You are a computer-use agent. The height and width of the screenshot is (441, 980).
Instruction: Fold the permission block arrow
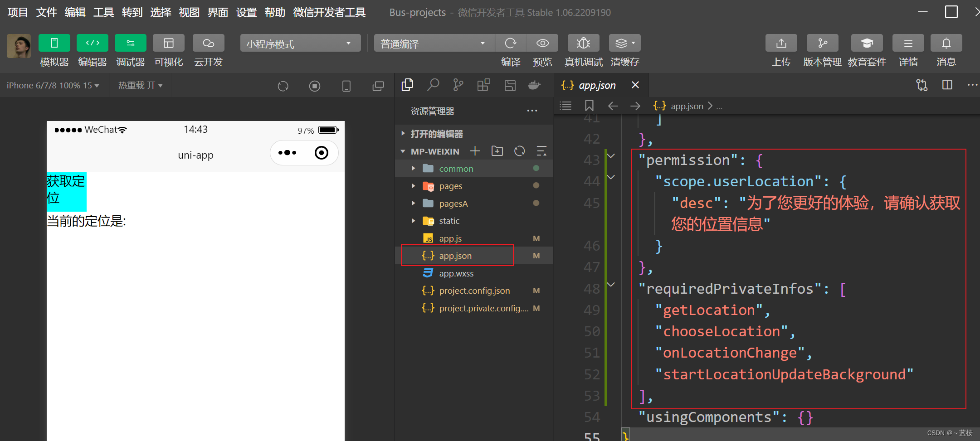tap(611, 156)
